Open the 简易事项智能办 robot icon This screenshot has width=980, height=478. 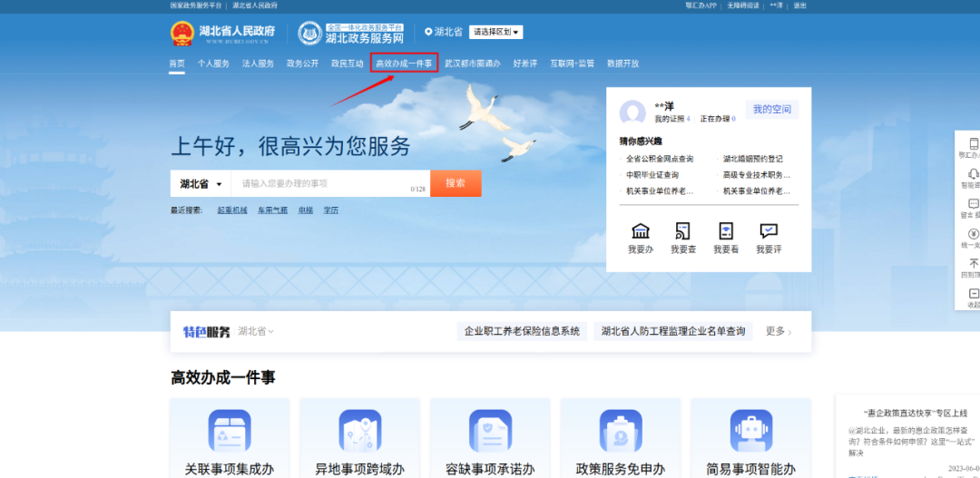pyautogui.click(x=750, y=431)
